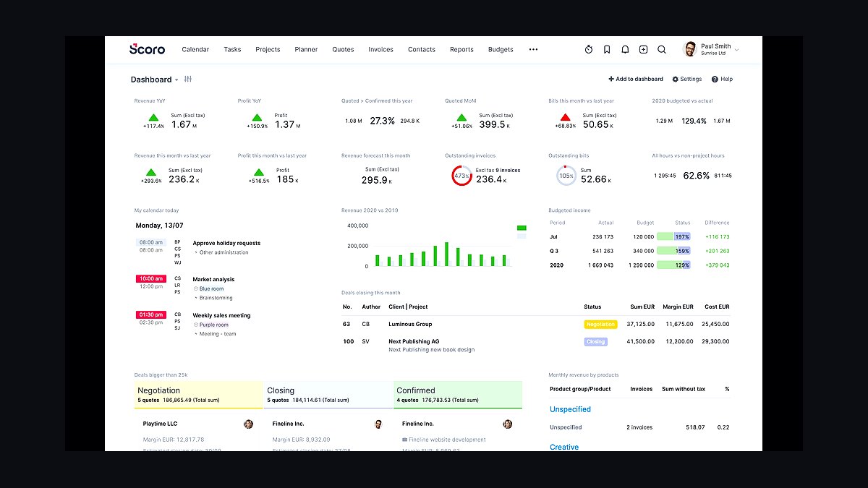
Task: Click Profit YoY green up arrow
Action: coord(257,117)
